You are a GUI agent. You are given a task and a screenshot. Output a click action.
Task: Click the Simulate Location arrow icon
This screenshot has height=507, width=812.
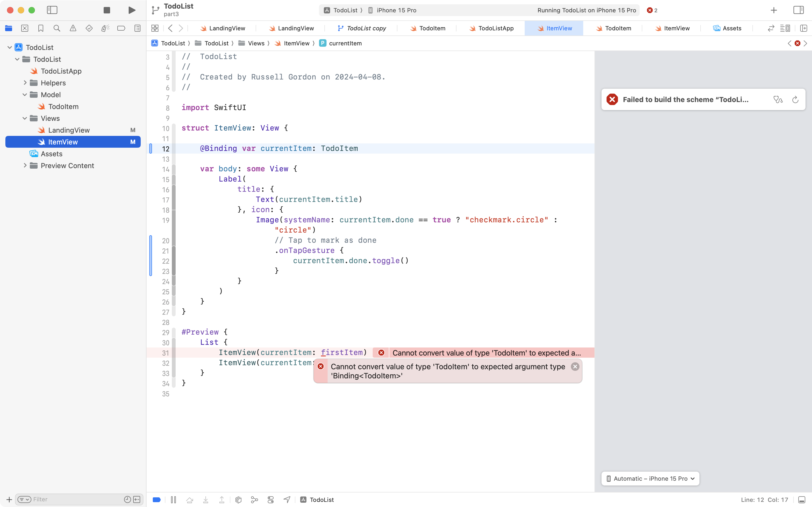pyautogui.click(x=287, y=500)
